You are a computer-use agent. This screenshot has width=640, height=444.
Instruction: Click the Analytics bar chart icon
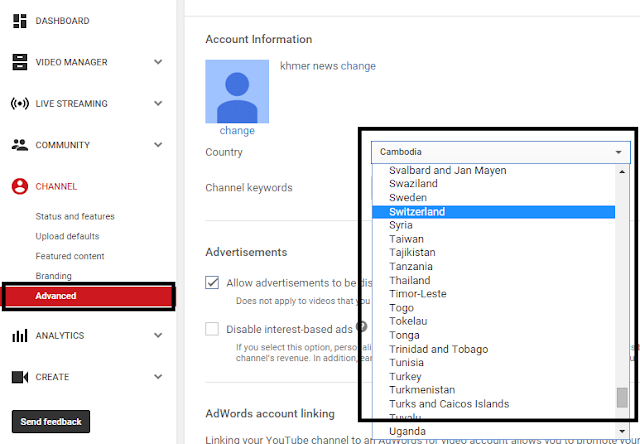coord(20,335)
